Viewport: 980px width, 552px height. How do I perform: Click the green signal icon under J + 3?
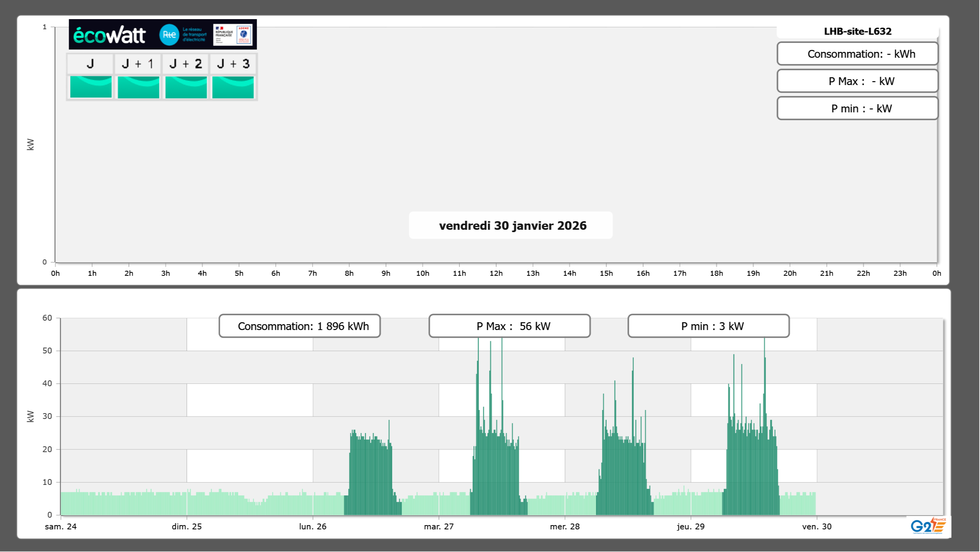233,87
